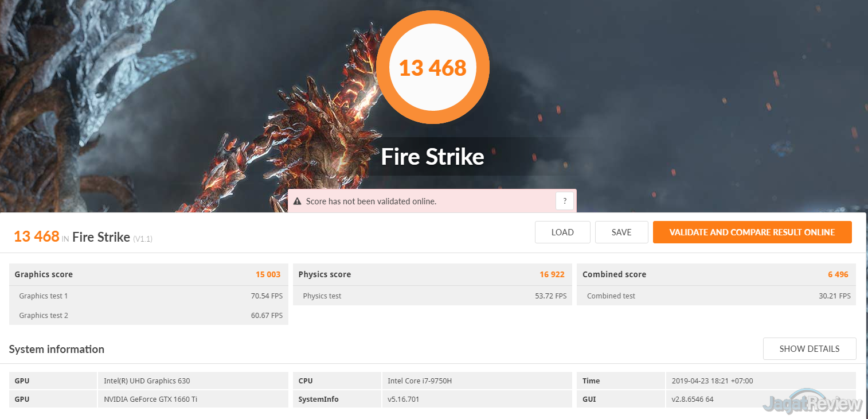Click the Graphics test 1 row
Viewport: 868px width, 419px height.
[x=148, y=296]
